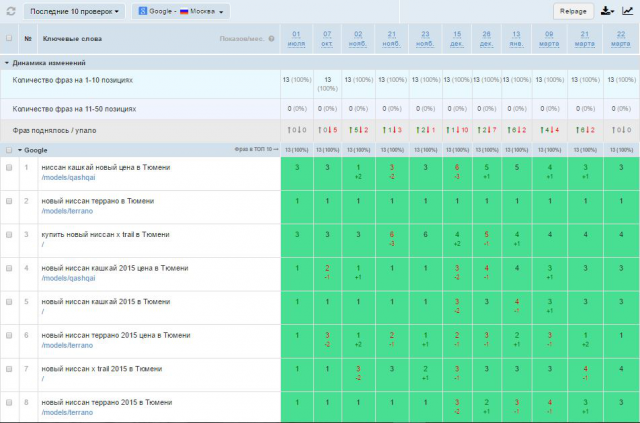Sort by the 01 июля date column
The width and height of the screenshot is (640, 423).
point(296,39)
